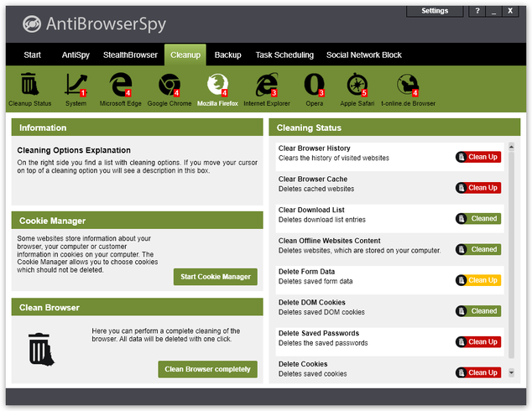
Task: Click Start Cookie Manager
Action: click(216, 277)
